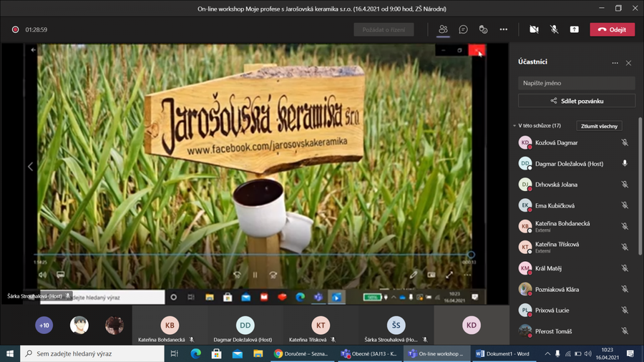This screenshot has width=644, height=362.
Task: Click the recording indicator icon
Action: [x=15, y=29]
